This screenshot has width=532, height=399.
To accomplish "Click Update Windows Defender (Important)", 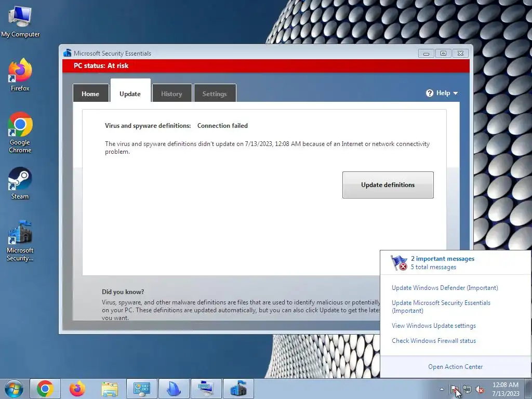I will click(445, 288).
